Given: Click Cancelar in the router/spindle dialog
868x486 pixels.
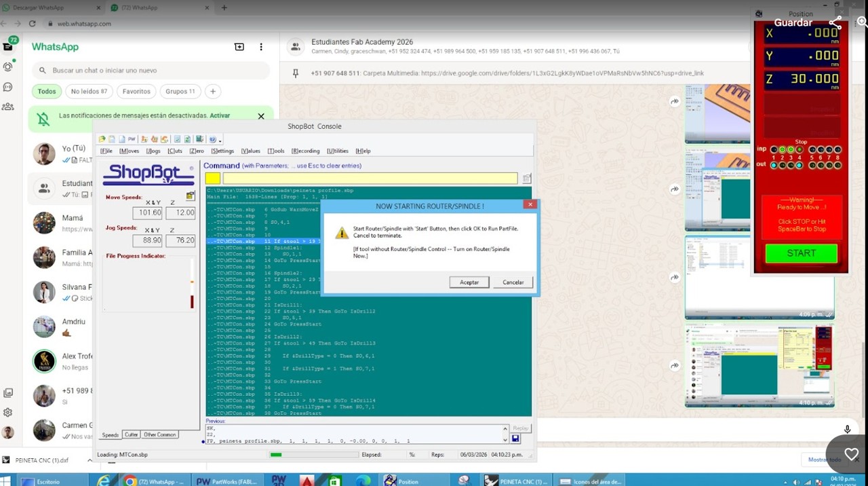Looking at the screenshot, I should pyautogui.click(x=513, y=282).
